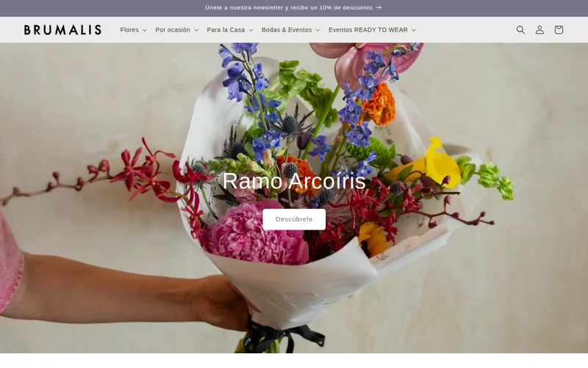
Task: Open the shopping cart icon
Action: (559, 29)
